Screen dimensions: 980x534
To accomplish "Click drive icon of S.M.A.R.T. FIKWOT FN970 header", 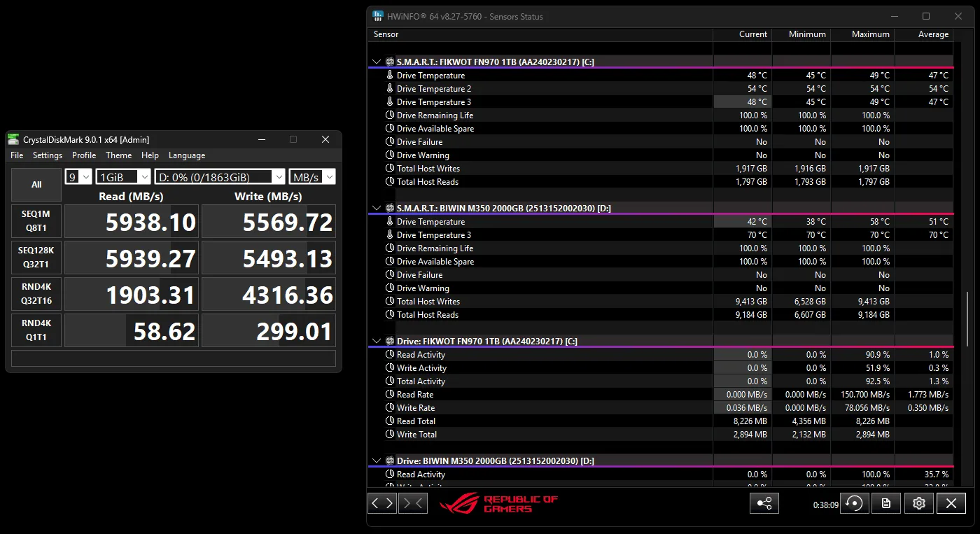I will [390, 62].
